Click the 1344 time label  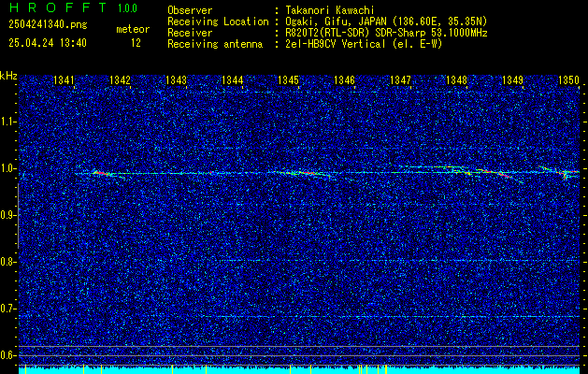[x=233, y=79]
